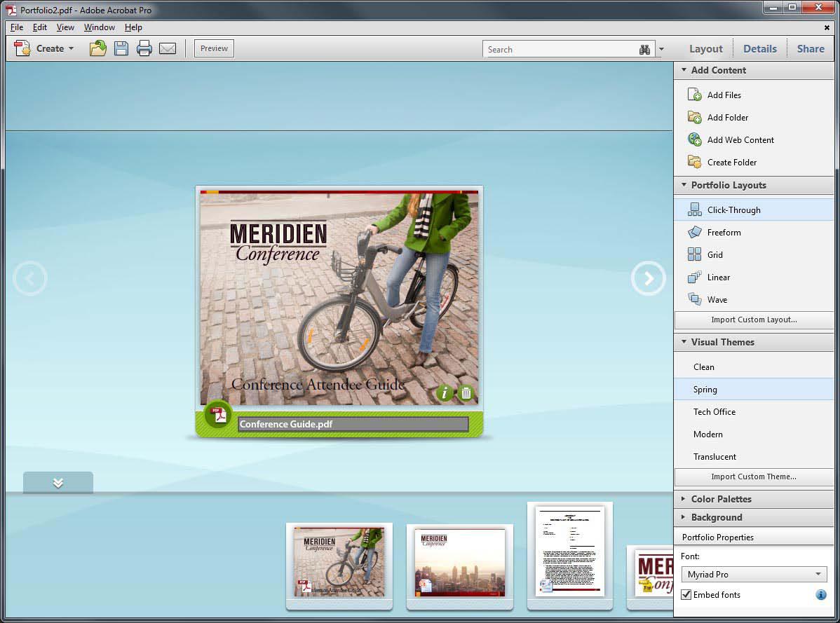Collapse the mini-navigator with double chevron

58,483
